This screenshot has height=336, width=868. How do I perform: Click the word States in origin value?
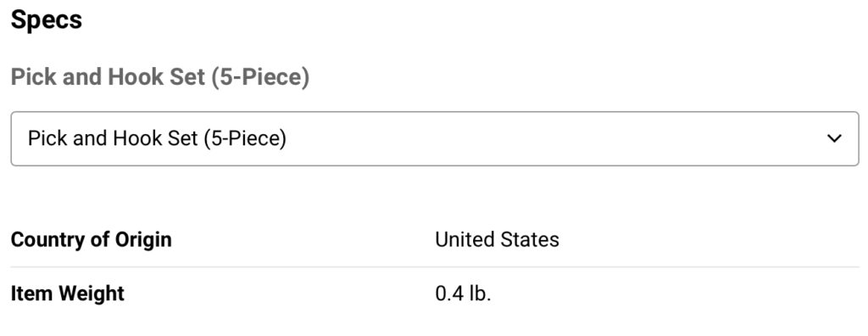[531, 239]
